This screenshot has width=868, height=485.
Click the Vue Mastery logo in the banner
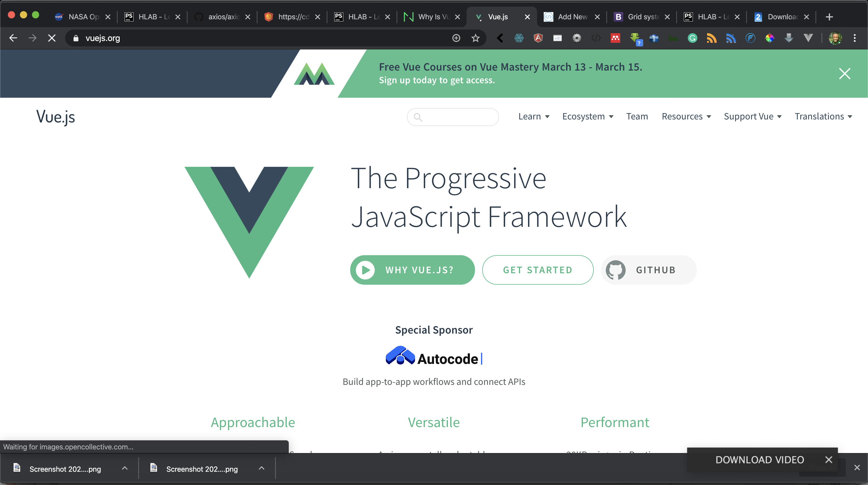(314, 74)
